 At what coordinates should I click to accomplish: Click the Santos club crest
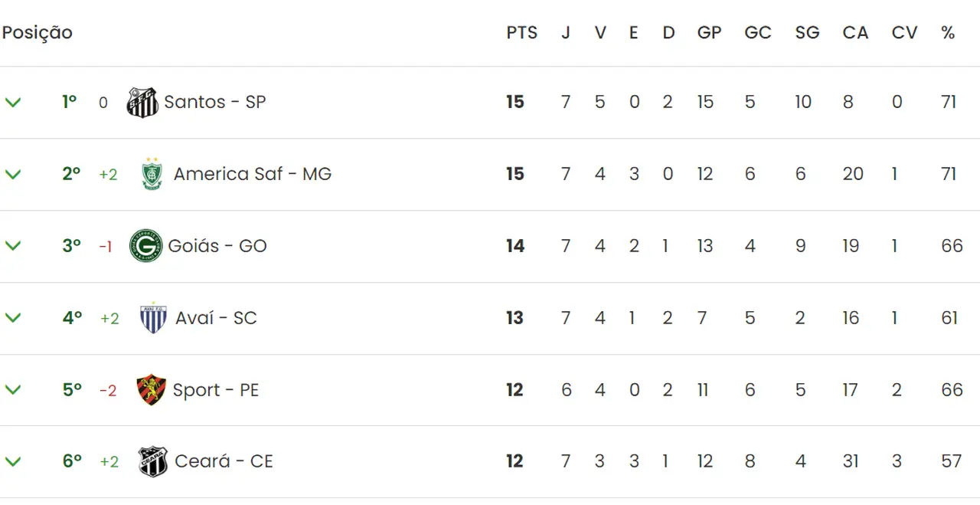point(142,102)
